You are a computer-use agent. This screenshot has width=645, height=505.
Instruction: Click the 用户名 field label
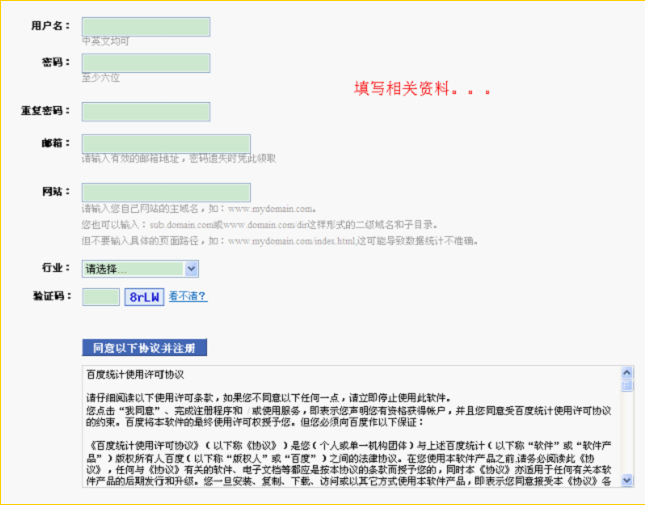52,24
